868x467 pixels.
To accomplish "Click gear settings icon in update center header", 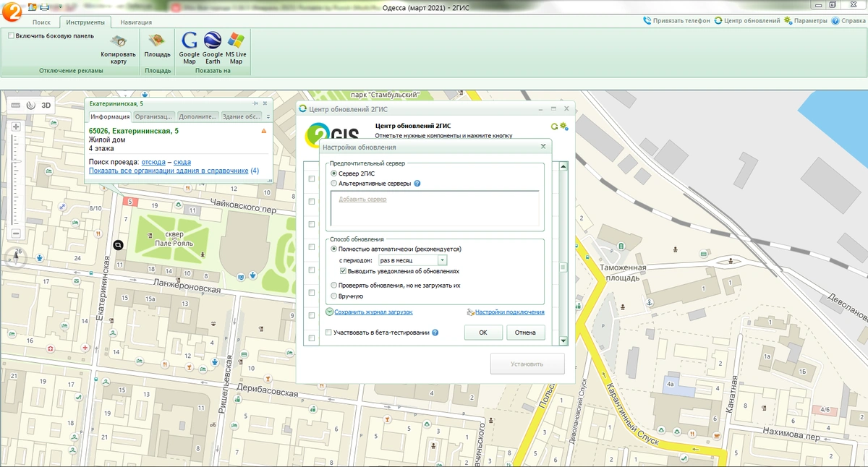I will tap(563, 127).
